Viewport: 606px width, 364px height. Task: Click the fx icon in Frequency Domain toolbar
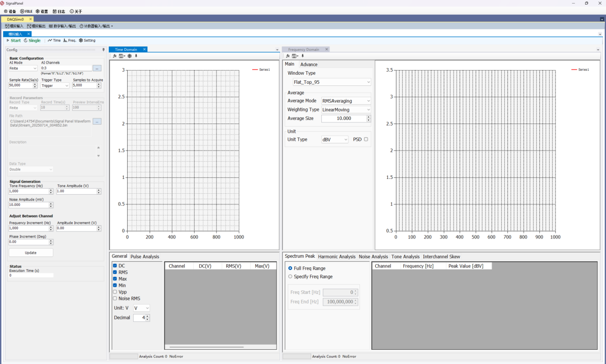[288, 56]
